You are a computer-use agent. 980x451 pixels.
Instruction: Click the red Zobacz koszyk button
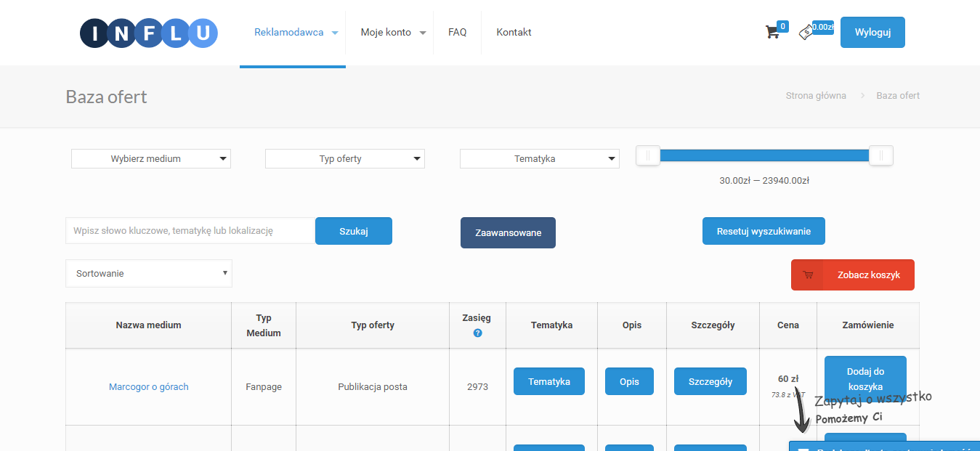(x=853, y=275)
